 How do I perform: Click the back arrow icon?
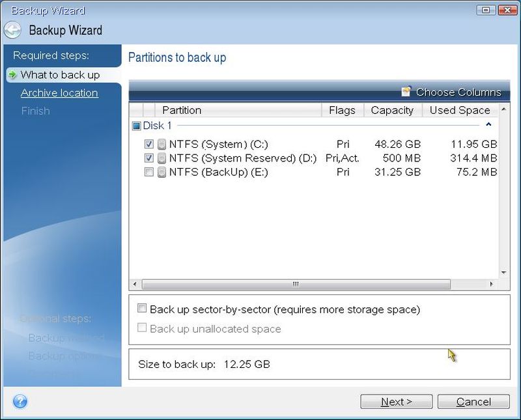click(x=13, y=30)
